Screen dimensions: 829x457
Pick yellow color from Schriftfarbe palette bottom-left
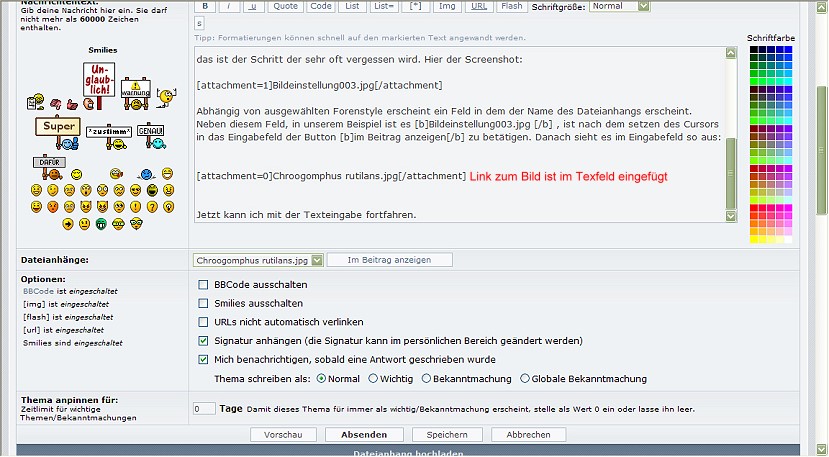(753, 240)
